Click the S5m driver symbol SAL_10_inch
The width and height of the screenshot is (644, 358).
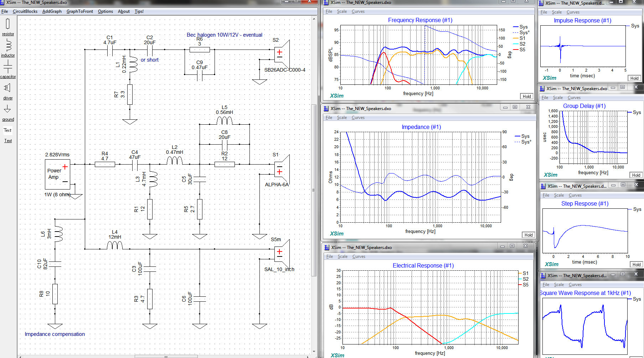click(x=282, y=254)
